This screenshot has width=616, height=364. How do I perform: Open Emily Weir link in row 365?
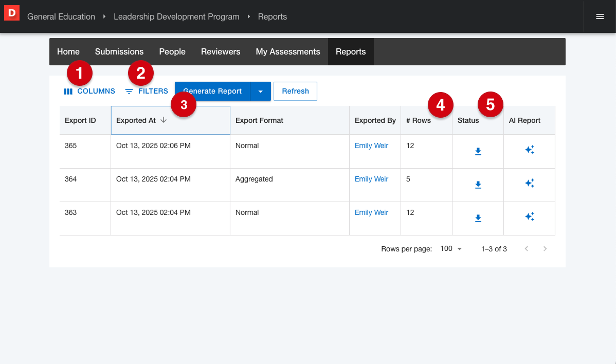click(x=371, y=145)
